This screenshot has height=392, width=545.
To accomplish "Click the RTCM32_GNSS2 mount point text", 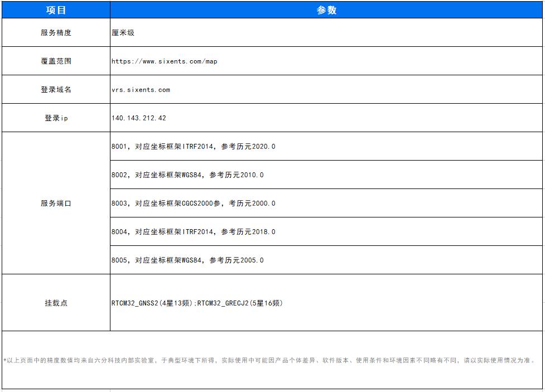I will click(x=152, y=303).
